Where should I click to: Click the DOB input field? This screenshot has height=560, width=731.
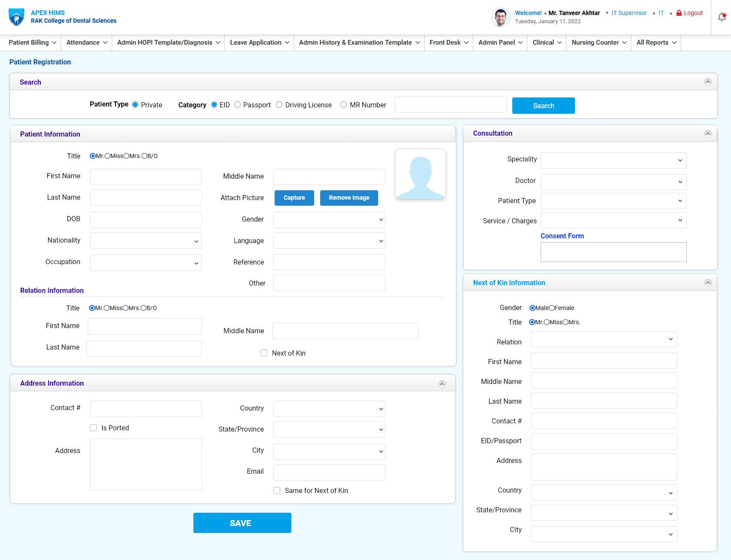pos(146,220)
